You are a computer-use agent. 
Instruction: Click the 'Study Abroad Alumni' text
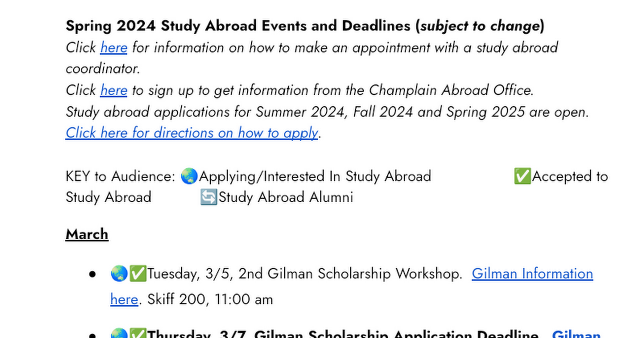coord(286,197)
